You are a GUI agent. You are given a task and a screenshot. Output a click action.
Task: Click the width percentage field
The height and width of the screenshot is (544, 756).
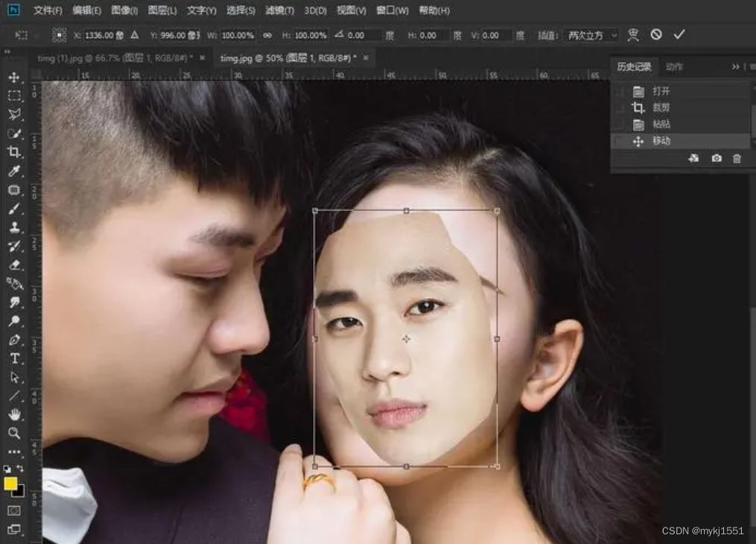point(237,35)
